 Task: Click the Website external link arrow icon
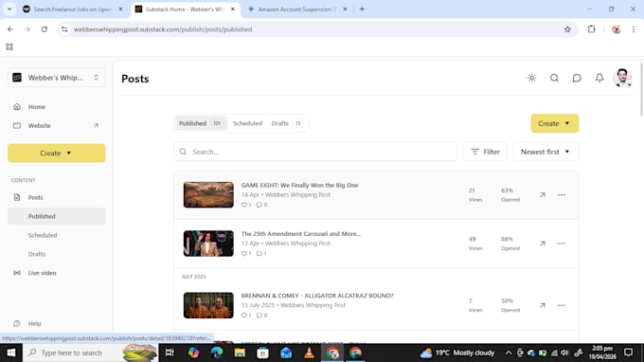tap(96, 126)
